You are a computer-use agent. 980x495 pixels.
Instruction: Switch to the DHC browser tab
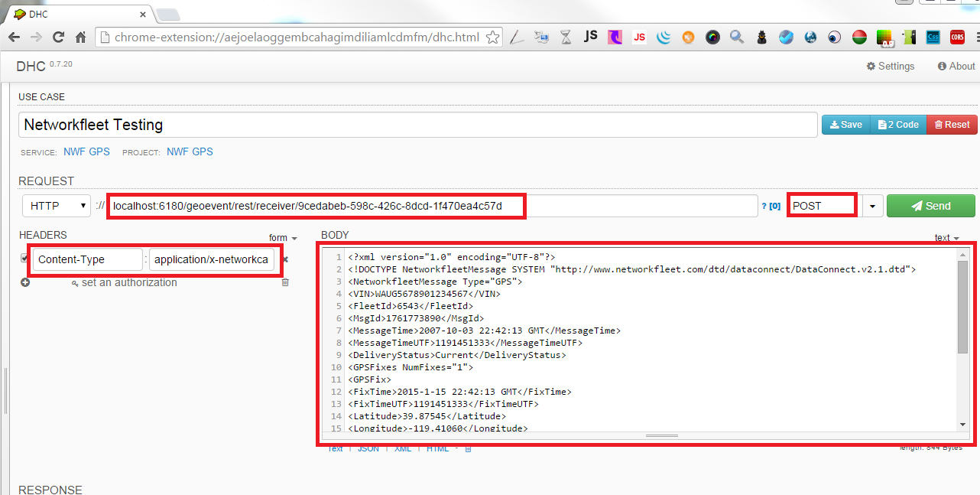[x=76, y=14]
